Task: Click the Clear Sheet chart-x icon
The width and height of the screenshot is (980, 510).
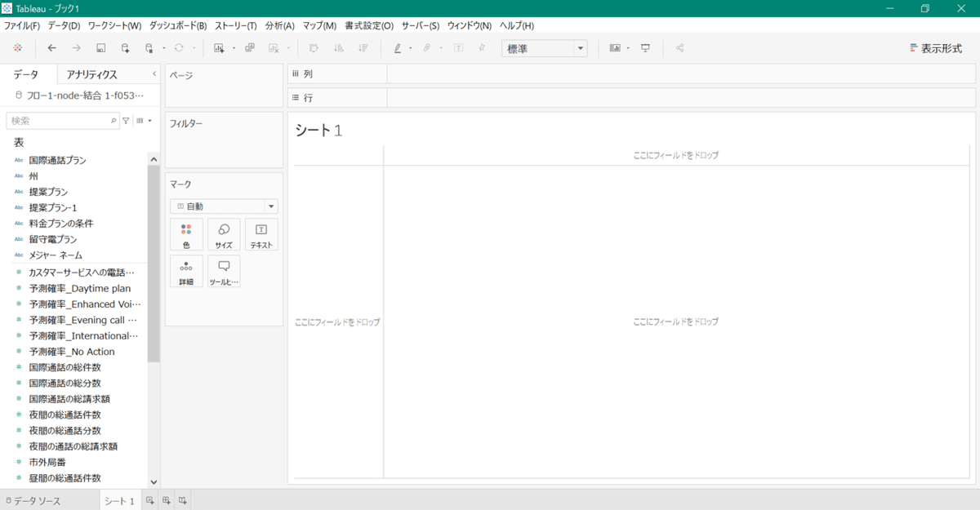Action: [274, 48]
